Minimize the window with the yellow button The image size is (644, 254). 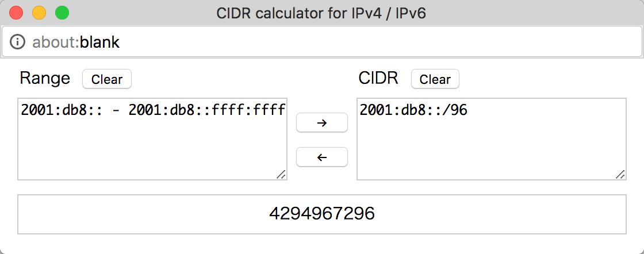tap(40, 13)
